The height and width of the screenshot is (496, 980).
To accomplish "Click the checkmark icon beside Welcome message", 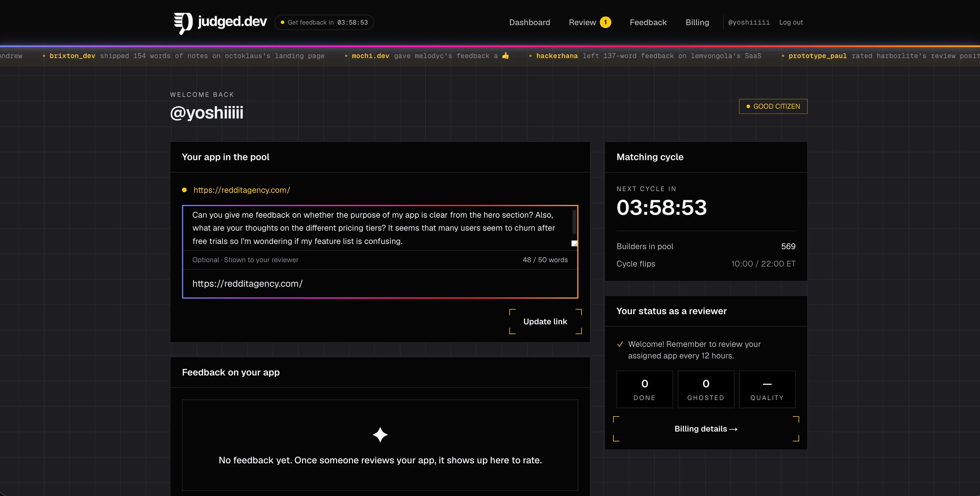I will pyautogui.click(x=620, y=344).
